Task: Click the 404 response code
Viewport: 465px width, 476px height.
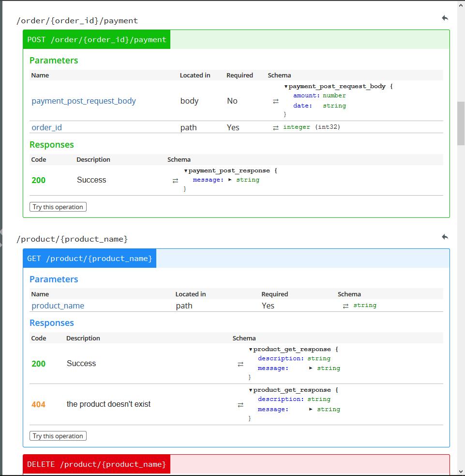Action: pos(38,404)
